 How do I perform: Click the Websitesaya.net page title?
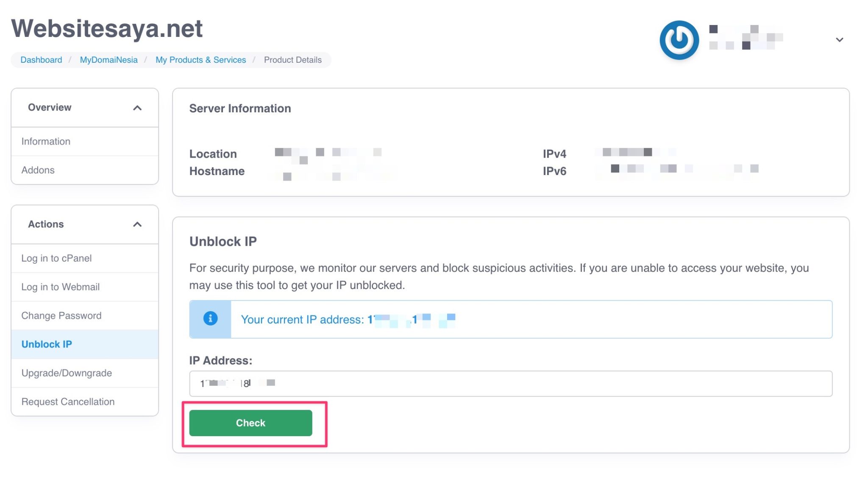click(x=107, y=28)
